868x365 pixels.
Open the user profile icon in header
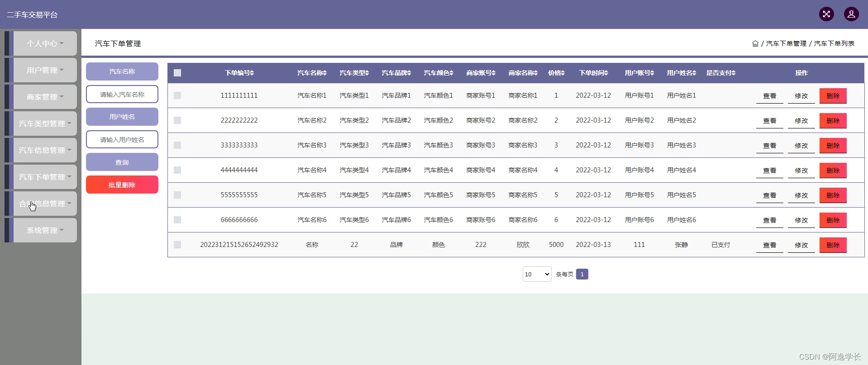pyautogui.click(x=851, y=14)
